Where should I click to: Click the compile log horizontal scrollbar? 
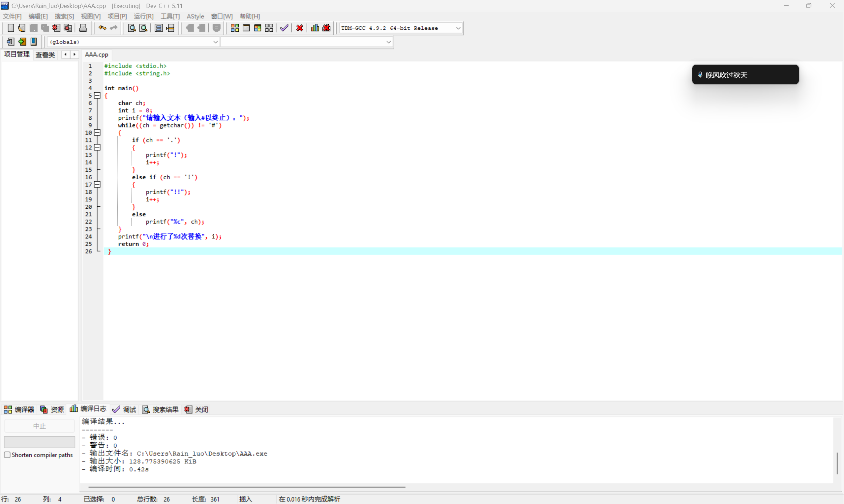(x=247, y=487)
